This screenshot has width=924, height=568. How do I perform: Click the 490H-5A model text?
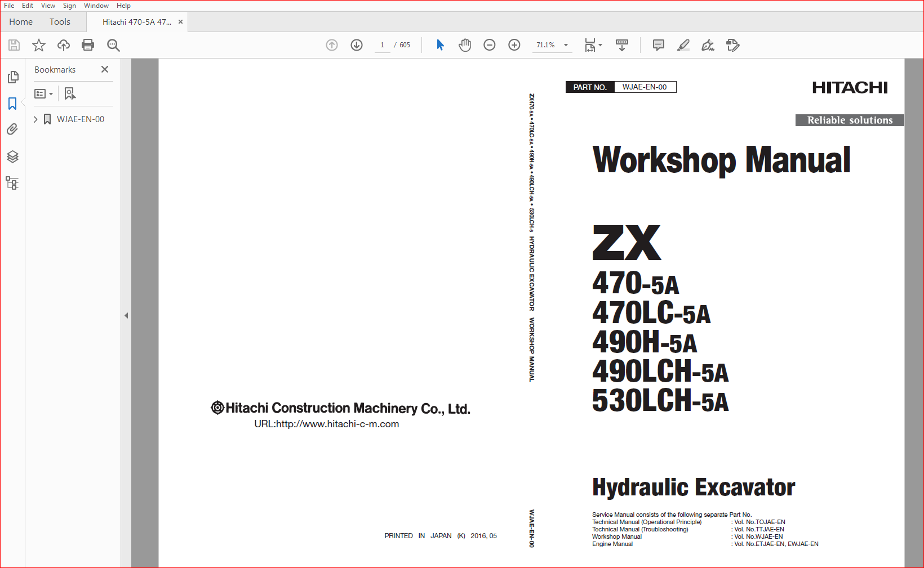click(645, 342)
